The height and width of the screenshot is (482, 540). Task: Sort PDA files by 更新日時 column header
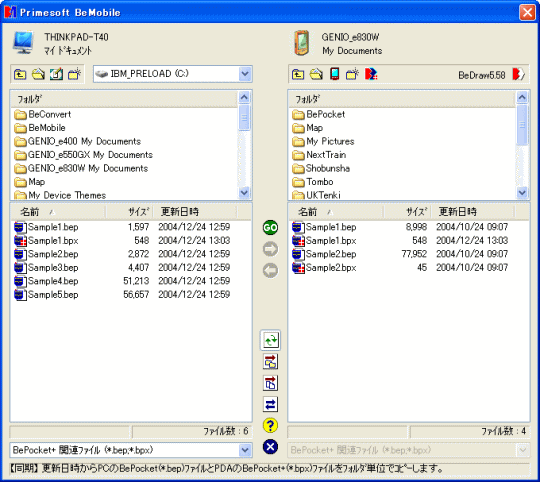(472, 212)
